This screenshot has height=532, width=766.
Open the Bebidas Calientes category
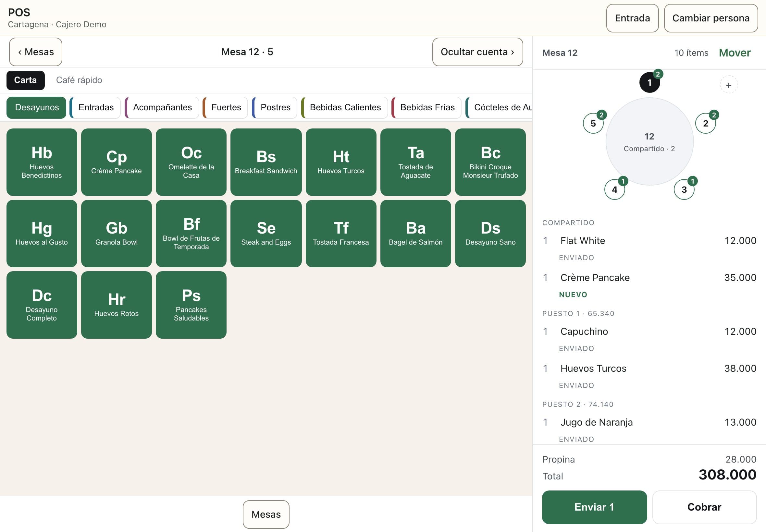344,107
